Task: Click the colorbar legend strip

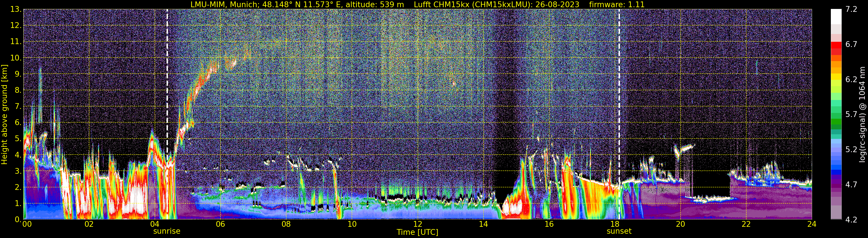Action: pos(836,114)
